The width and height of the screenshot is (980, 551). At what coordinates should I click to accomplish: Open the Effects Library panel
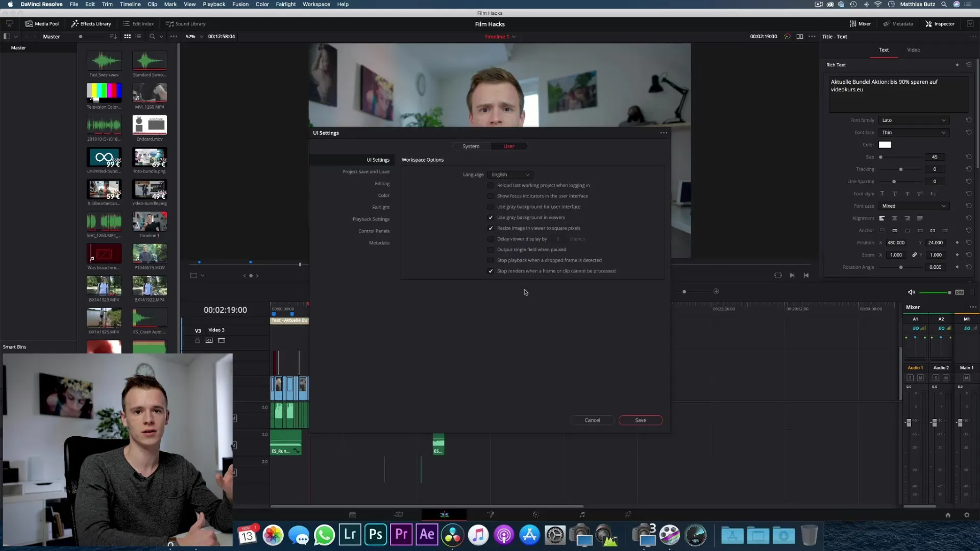click(x=91, y=23)
